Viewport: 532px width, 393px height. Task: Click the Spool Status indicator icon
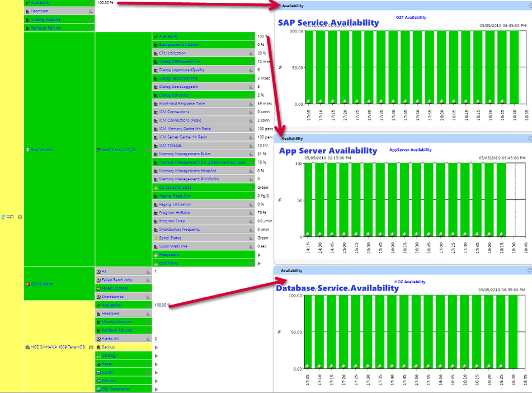pos(156,238)
